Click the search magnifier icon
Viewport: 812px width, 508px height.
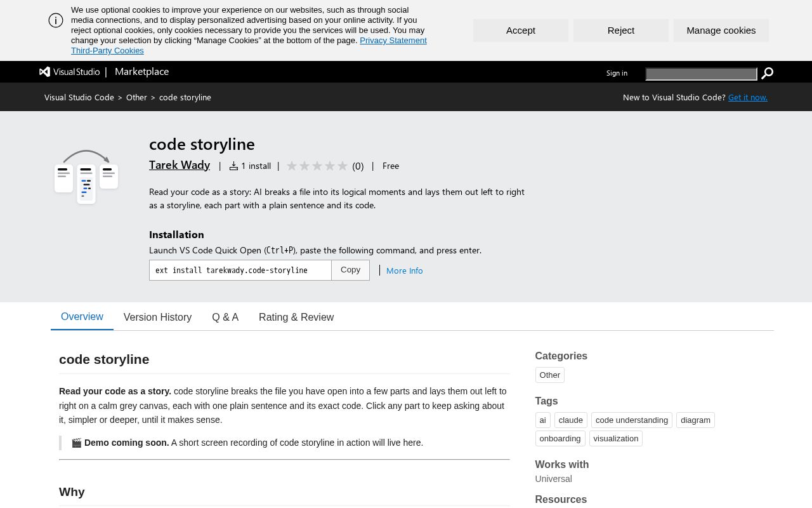767,73
